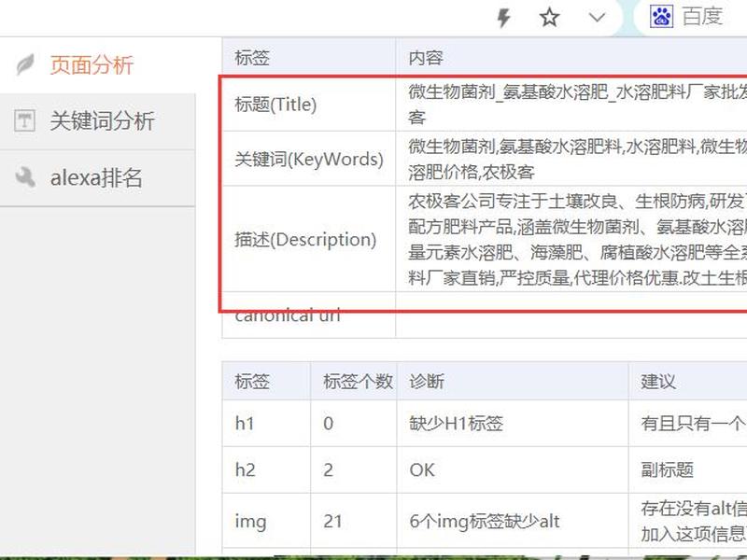Click the 缺少H1标签 diagnosis cell
The height and width of the screenshot is (560, 747).
[x=456, y=424]
